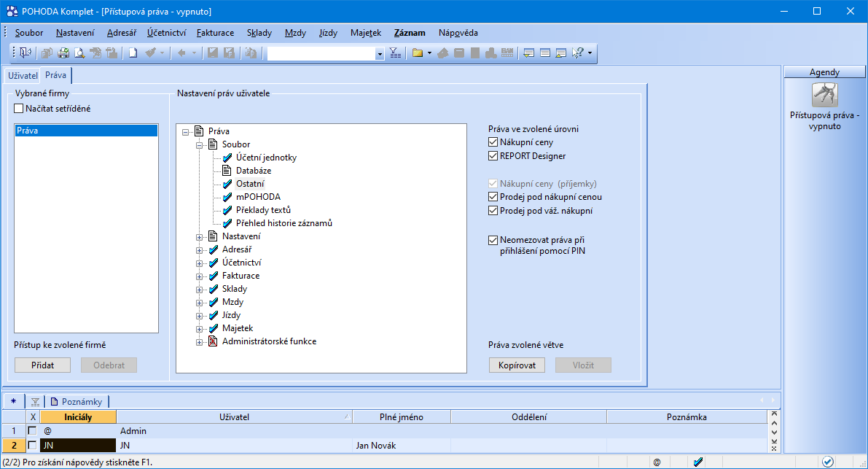Expand the Nastavení tree branch
The image size is (868, 469).
[x=199, y=237]
